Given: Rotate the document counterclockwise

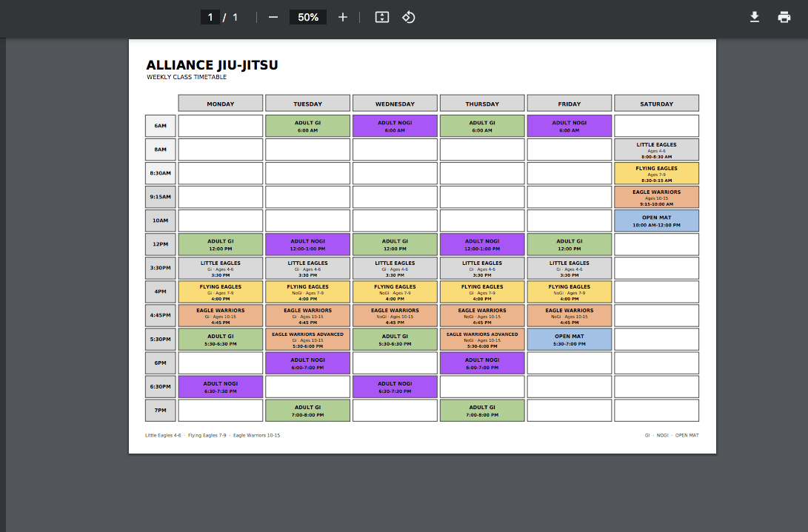Looking at the screenshot, I should pyautogui.click(x=409, y=18).
